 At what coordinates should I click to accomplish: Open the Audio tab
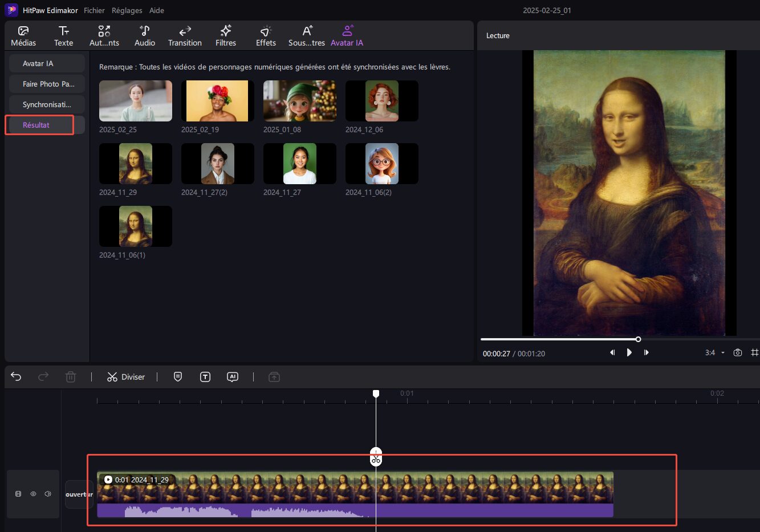coord(145,36)
